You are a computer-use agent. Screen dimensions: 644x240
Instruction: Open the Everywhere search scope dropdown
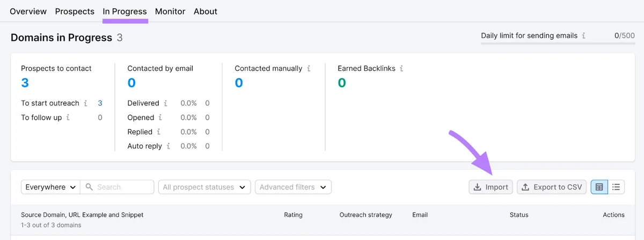coord(50,187)
